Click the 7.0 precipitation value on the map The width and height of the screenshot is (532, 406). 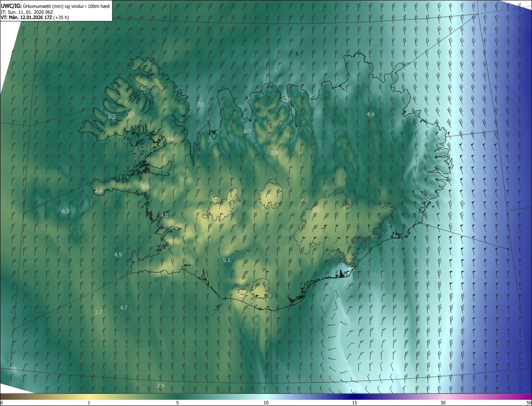(200, 105)
